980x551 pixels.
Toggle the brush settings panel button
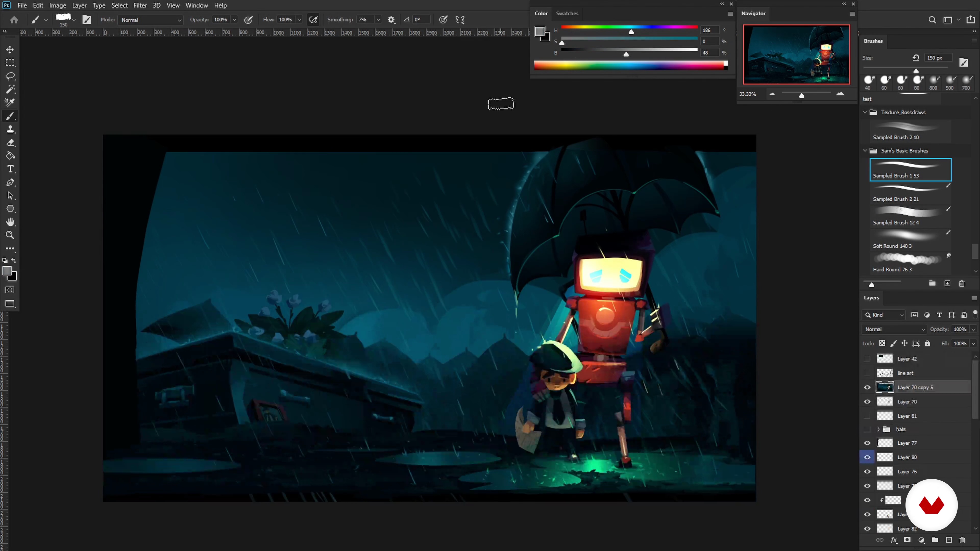point(87,20)
